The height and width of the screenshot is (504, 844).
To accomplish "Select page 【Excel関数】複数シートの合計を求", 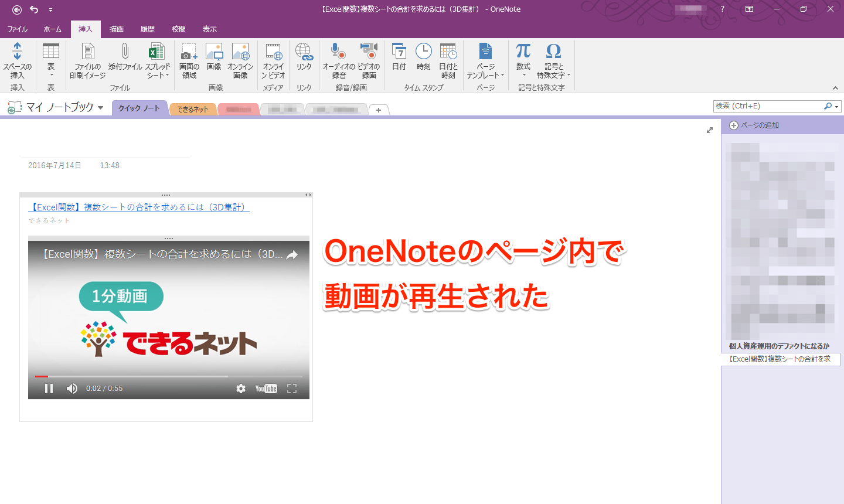I will 780,359.
